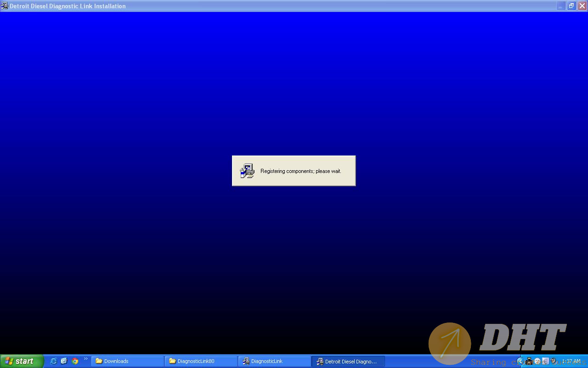The width and height of the screenshot is (588, 368).
Task: Click the round orange tray icon
Action: pyautogui.click(x=537, y=361)
